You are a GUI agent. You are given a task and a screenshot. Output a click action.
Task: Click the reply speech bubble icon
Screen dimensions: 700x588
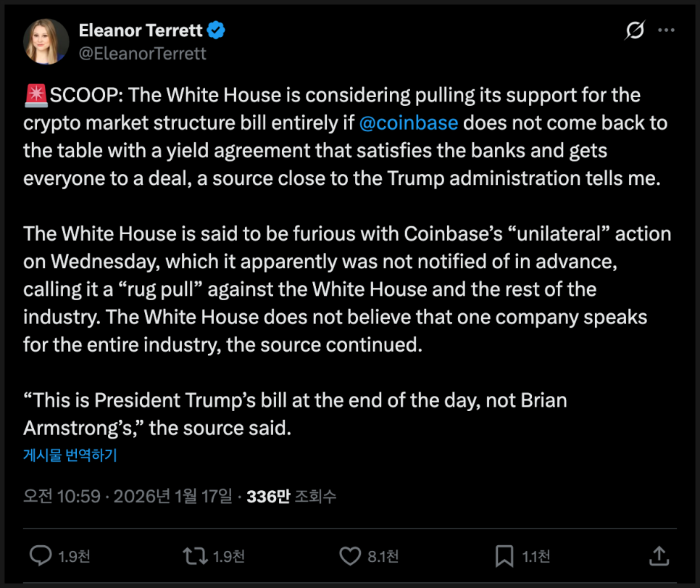click(x=40, y=556)
